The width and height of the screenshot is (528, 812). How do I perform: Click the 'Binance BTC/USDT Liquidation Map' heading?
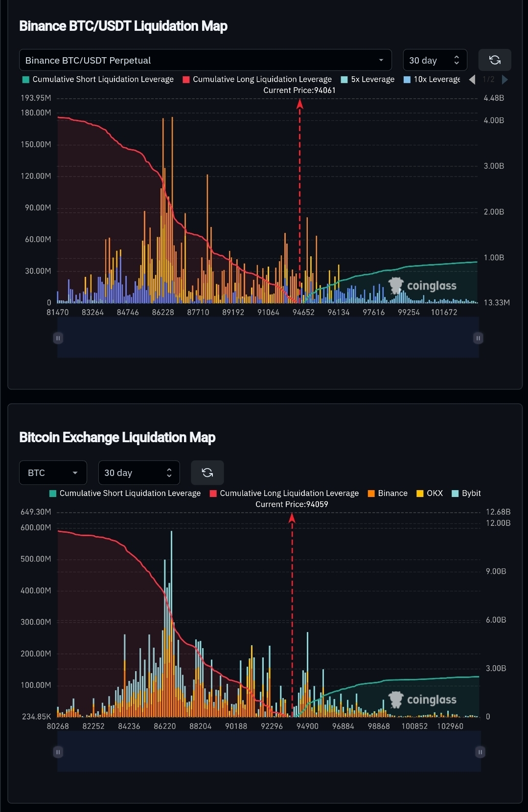click(x=123, y=26)
